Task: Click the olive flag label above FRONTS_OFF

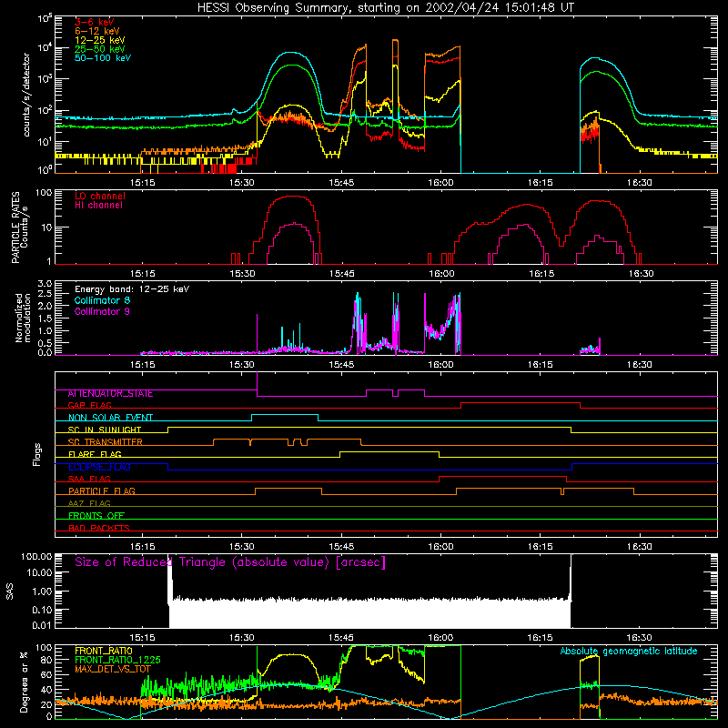Action: pyautogui.click(x=89, y=503)
